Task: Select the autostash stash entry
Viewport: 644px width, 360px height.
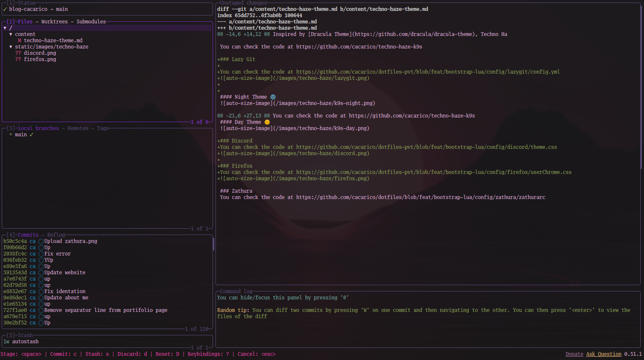Action: pos(107,342)
